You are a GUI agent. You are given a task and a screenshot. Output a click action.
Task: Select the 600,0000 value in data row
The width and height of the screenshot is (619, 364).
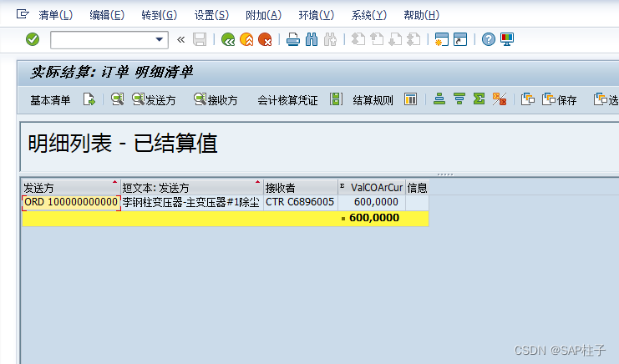pos(372,202)
